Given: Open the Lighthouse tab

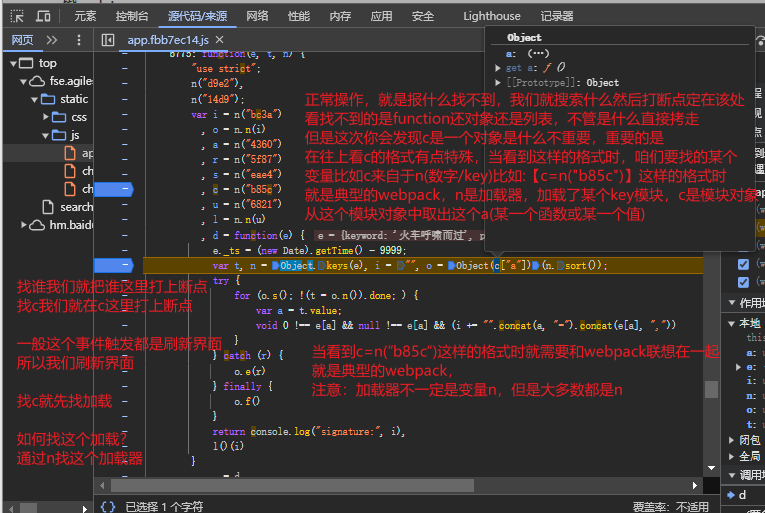Looking at the screenshot, I should point(492,16).
